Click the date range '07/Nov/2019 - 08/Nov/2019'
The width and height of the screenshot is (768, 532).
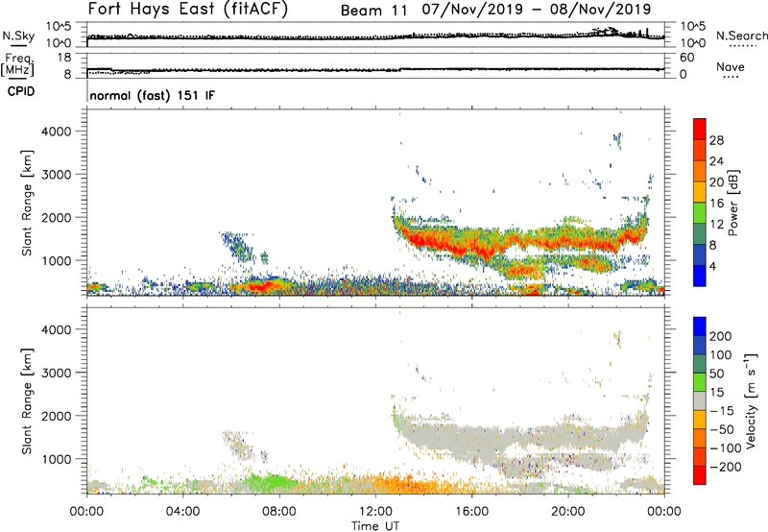pyautogui.click(x=537, y=10)
